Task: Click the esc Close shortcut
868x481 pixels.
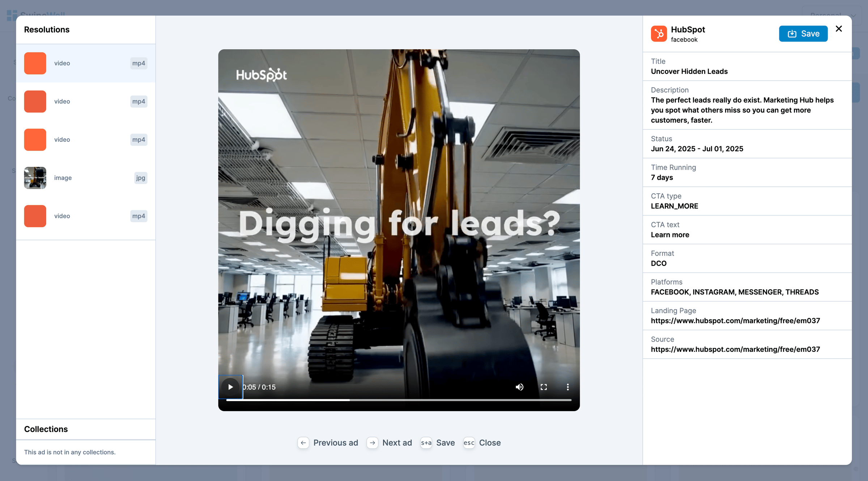Action: [469, 443]
